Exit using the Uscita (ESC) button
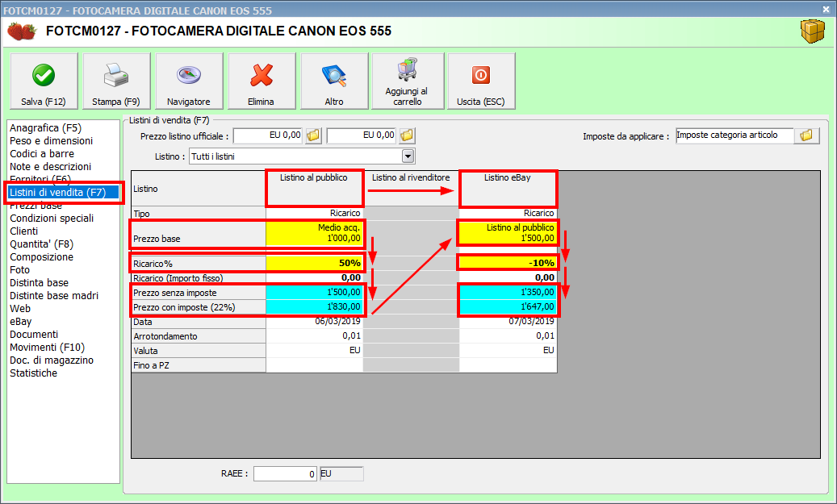 pyautogui.click(x=481, y=81)
